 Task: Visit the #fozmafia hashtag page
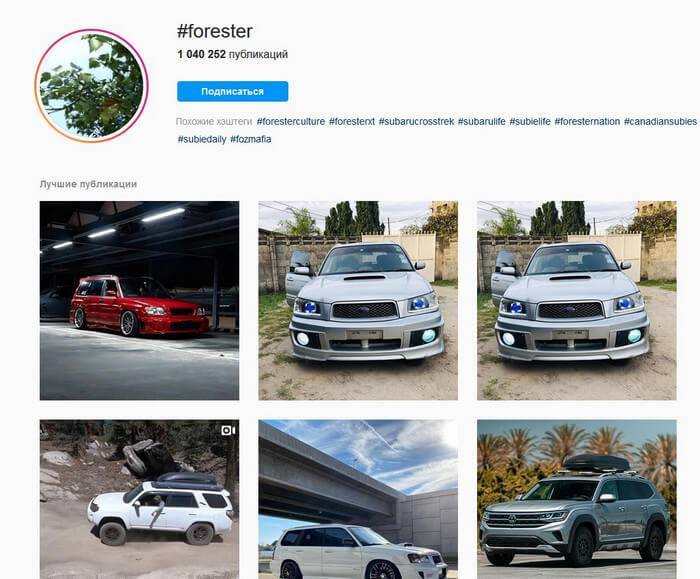coord(250,139)
